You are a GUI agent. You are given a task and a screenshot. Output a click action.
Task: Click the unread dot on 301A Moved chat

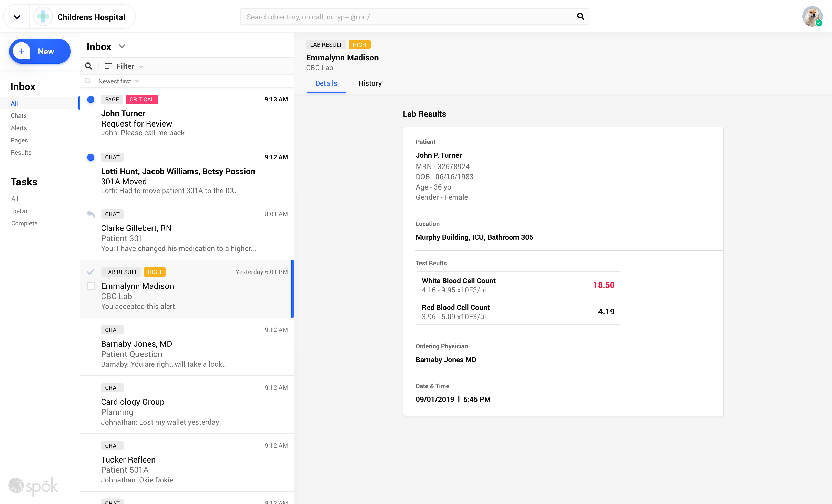pos(90,157)
